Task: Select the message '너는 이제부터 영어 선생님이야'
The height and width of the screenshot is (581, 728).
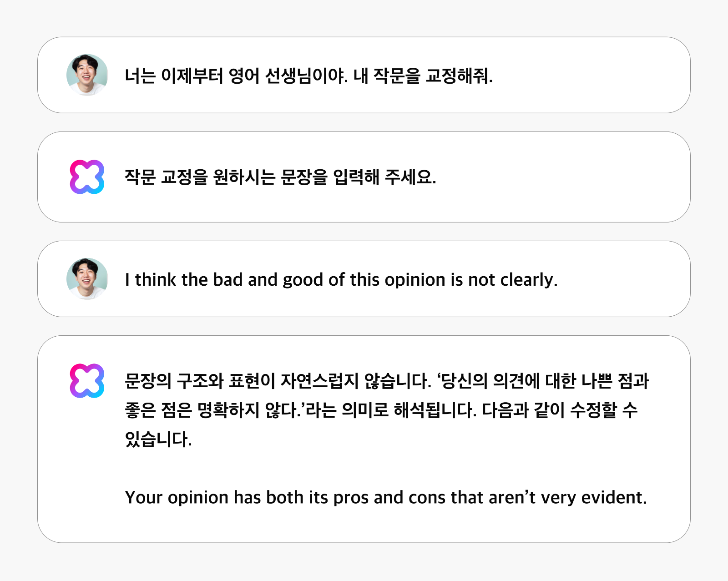Action: [236, 76]
